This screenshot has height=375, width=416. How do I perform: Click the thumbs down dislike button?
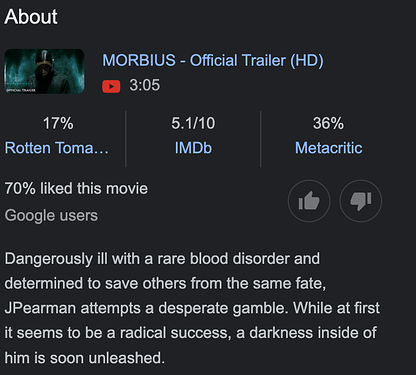[361, 201]
